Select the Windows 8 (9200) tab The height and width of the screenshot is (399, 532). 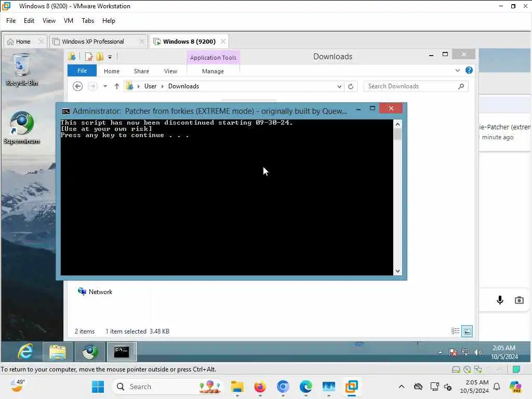pos(189,42)
